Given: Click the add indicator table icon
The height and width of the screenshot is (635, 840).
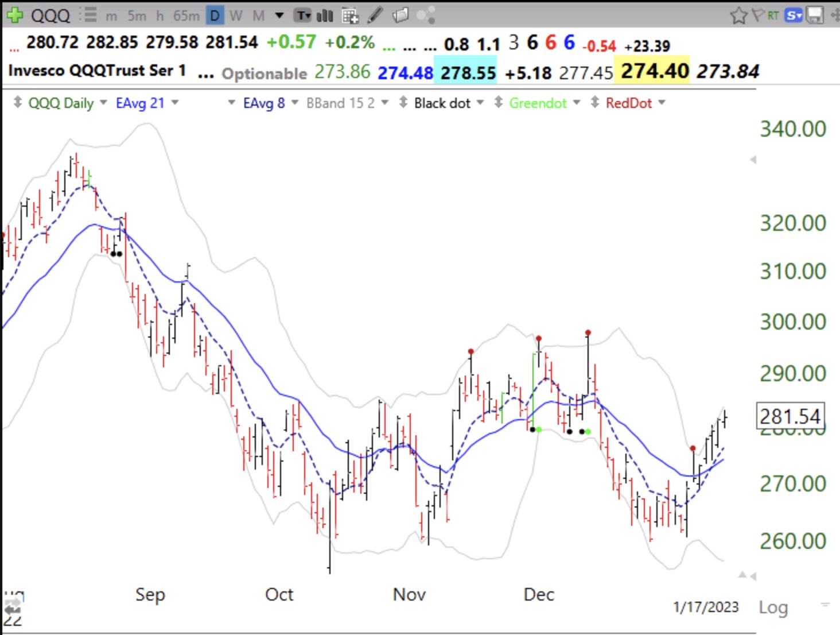Looking at the screenshot, I should (x=350, y=16).
